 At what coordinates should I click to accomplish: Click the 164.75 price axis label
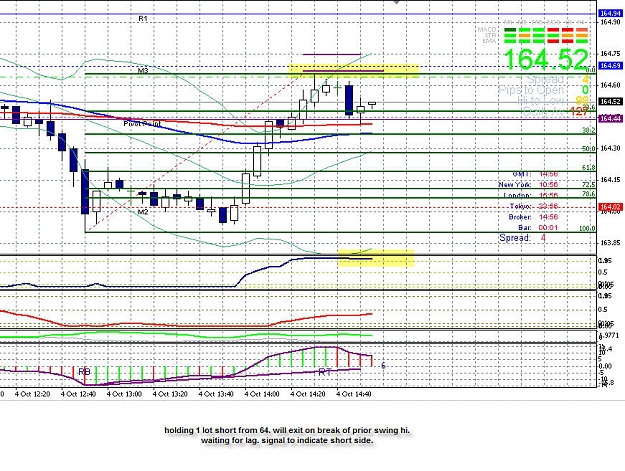pyautogui.click(x=610, y=53)
